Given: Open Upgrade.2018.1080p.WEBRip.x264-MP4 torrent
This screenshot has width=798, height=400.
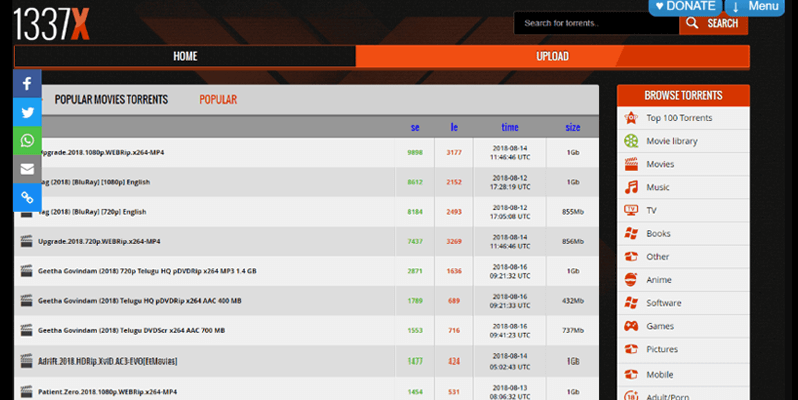Looking at the screenshot, I should coord(101,152).
